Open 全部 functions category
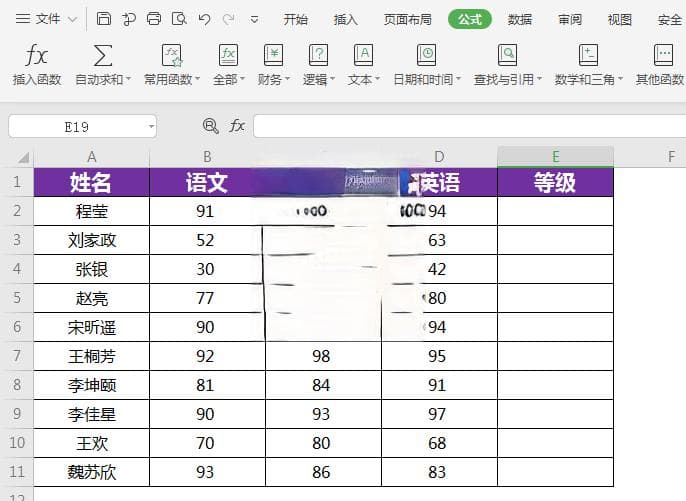The image size is (686, 501). click(x=228, y=65)
